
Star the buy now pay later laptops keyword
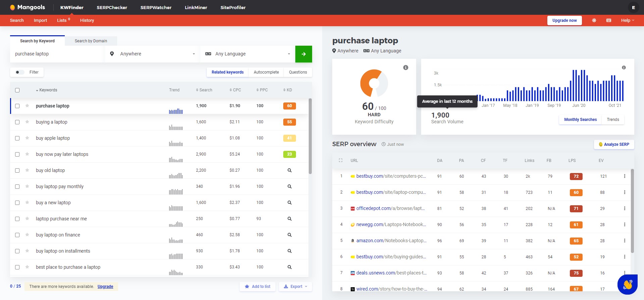(x=27, y=154)
